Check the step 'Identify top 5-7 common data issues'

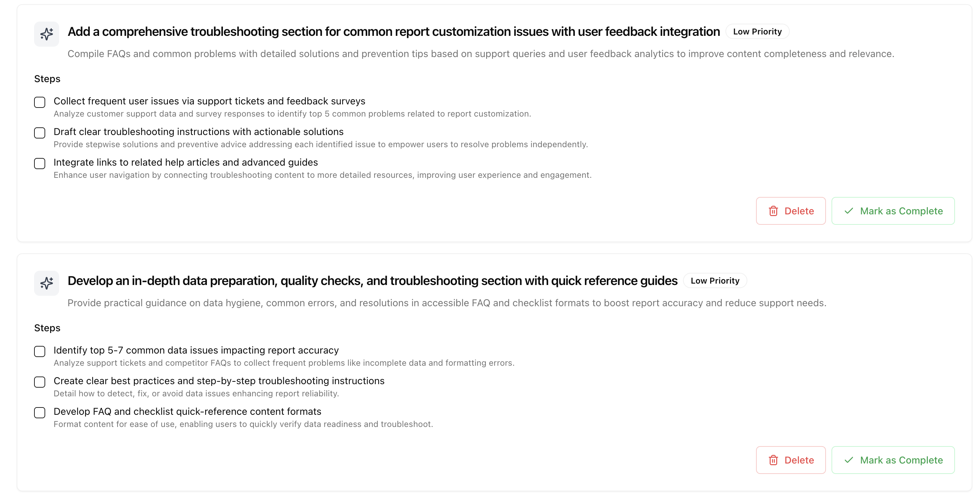coord(39,351)
